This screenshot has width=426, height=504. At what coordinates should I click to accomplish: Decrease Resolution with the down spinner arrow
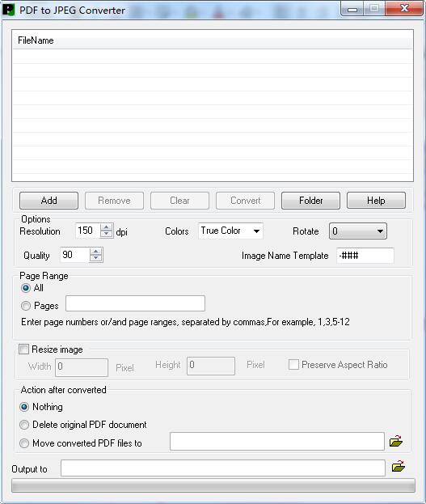coord(107,235)
